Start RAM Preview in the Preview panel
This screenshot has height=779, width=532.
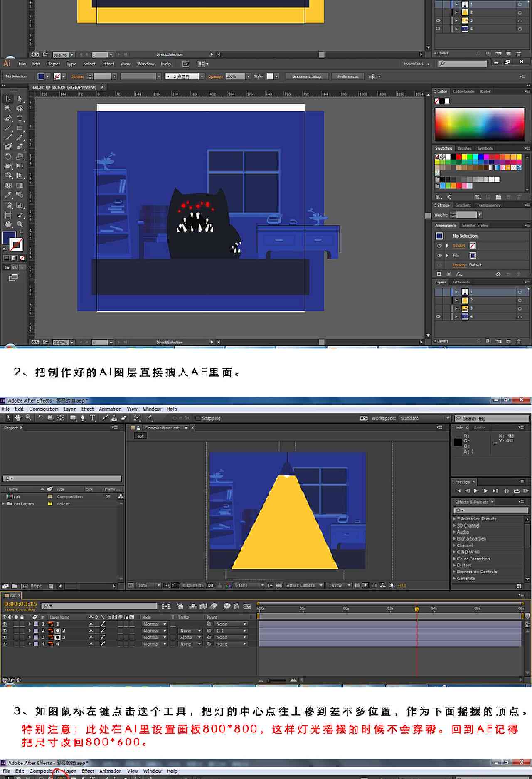coord(526,491)
